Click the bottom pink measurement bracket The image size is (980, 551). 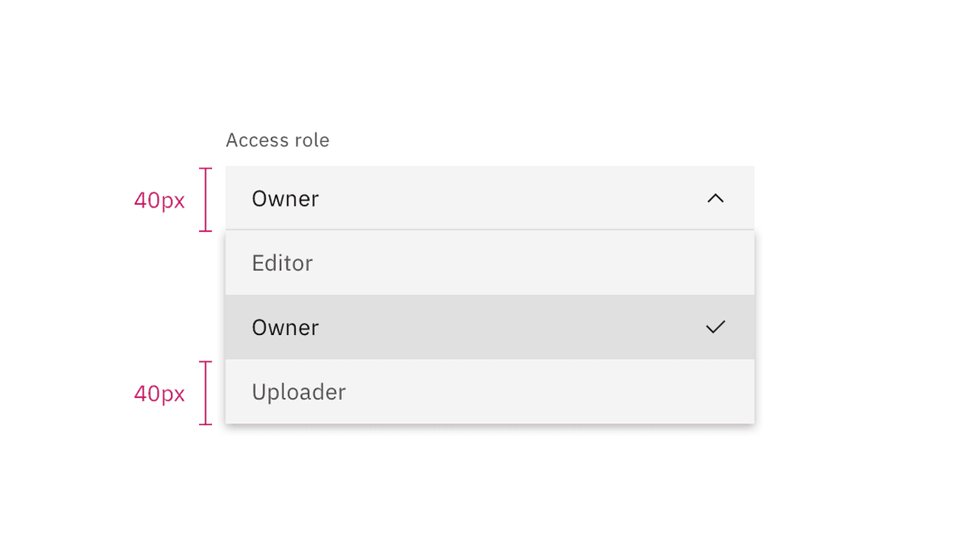[205, 393]
